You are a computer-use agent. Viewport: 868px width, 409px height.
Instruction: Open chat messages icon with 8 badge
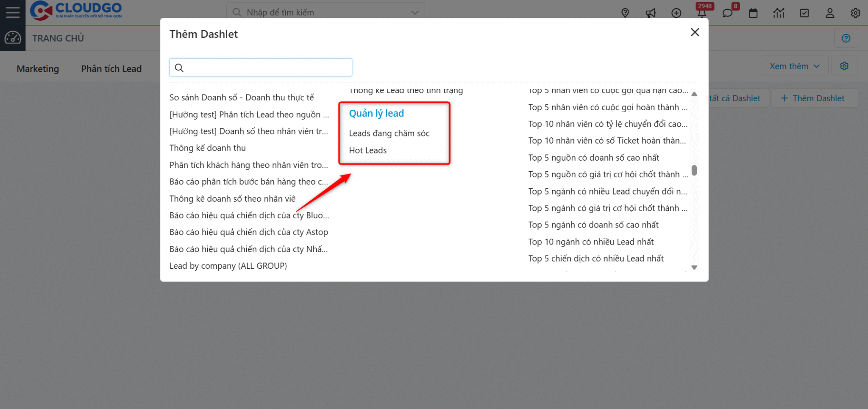[728, 13]
